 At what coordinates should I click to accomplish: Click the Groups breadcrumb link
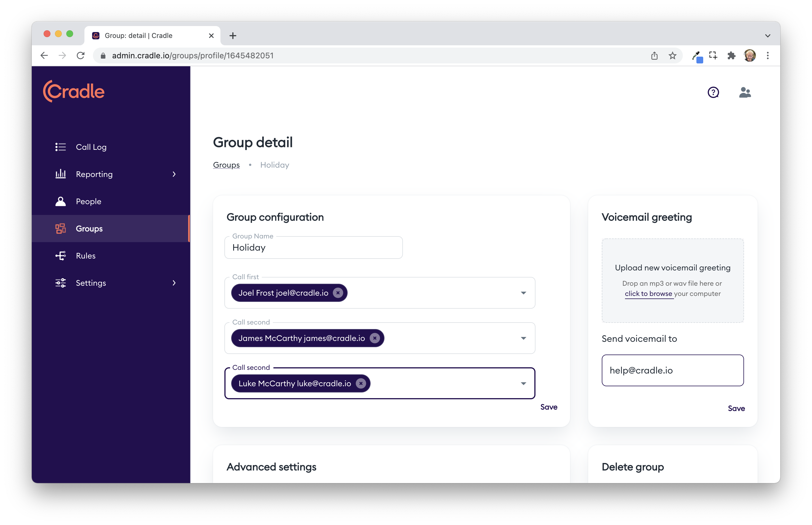[x=226, y=165]
